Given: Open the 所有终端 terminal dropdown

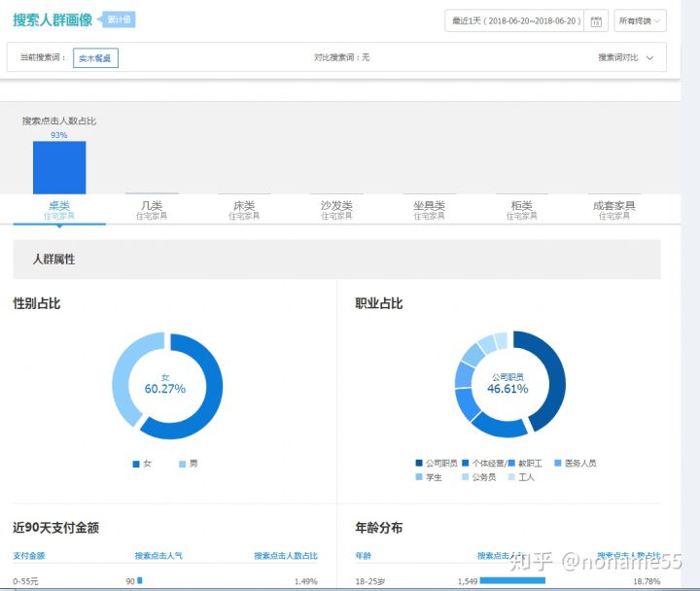Looking at the screenshot, I should [640, 20].
